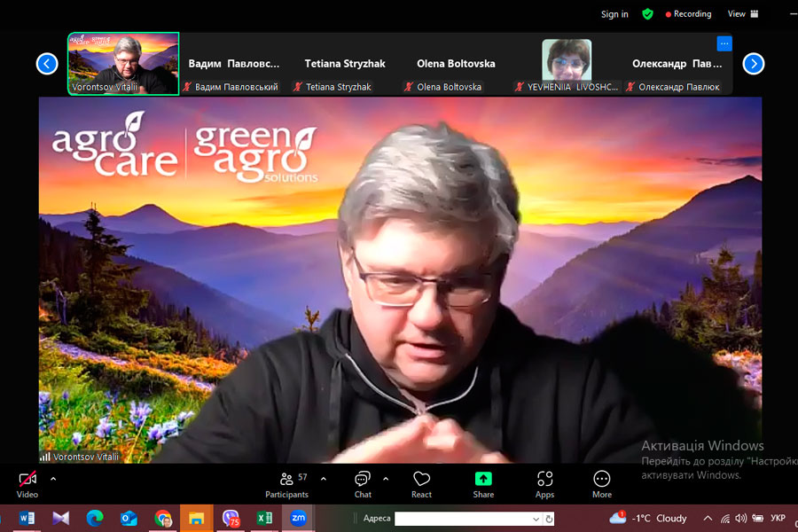This screenshot has height=532, width=798.
Task: Open the volume speaker icon
Action: 741,518
